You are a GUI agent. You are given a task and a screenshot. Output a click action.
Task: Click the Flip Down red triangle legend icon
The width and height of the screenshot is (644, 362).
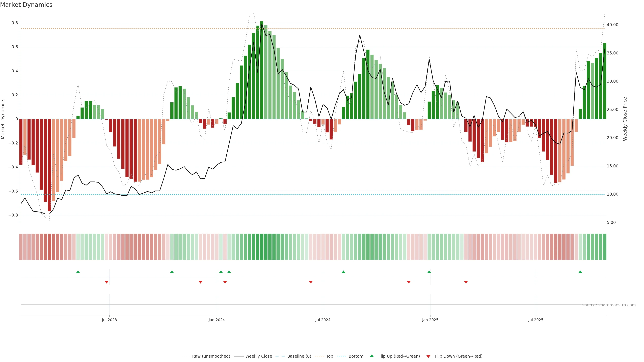coord(428,356)
